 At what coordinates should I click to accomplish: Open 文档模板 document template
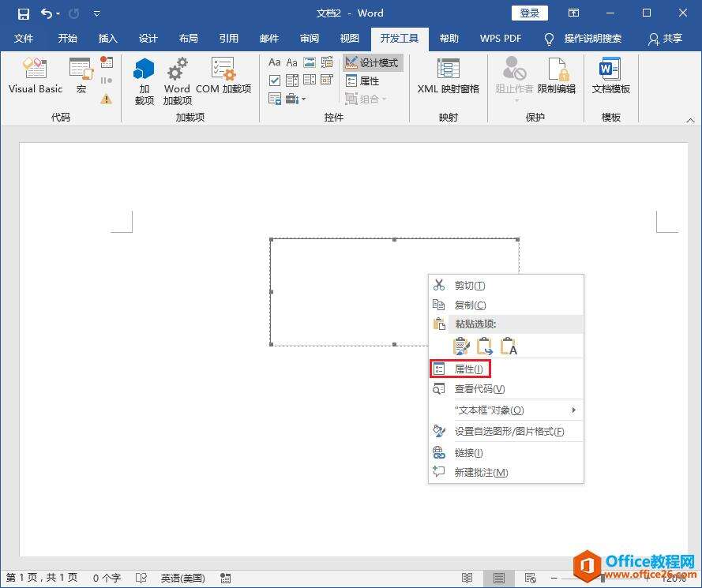pyautogui.click(x=610, y=76)
